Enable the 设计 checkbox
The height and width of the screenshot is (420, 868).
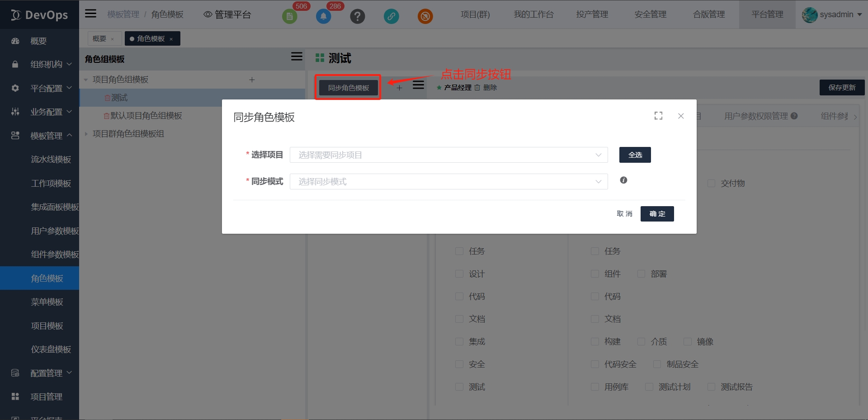click(459, 274)
